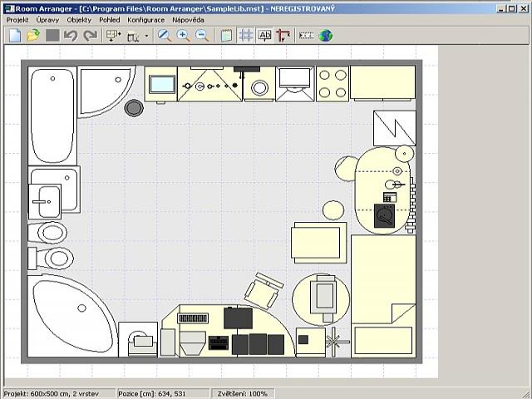Select the four-burner stove in the plan
Screen dimensions: 532x399
coord(332,83)
